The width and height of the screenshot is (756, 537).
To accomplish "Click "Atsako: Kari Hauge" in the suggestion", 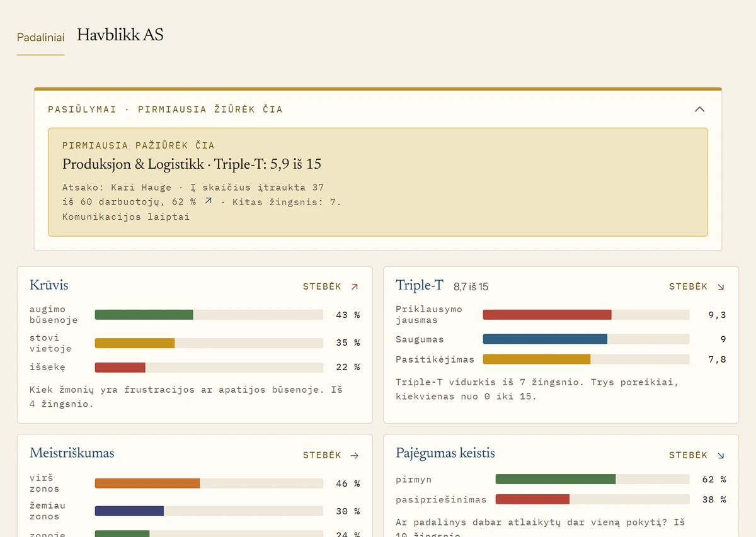I will 117,188.
